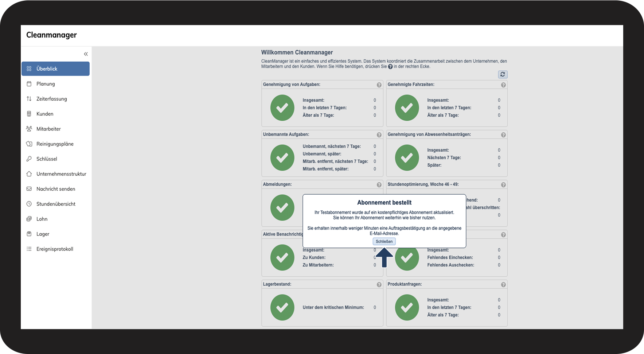644x354 pixels.
Task: Open help for Unbemannte Aufgaben
Action: coord(379,135)
